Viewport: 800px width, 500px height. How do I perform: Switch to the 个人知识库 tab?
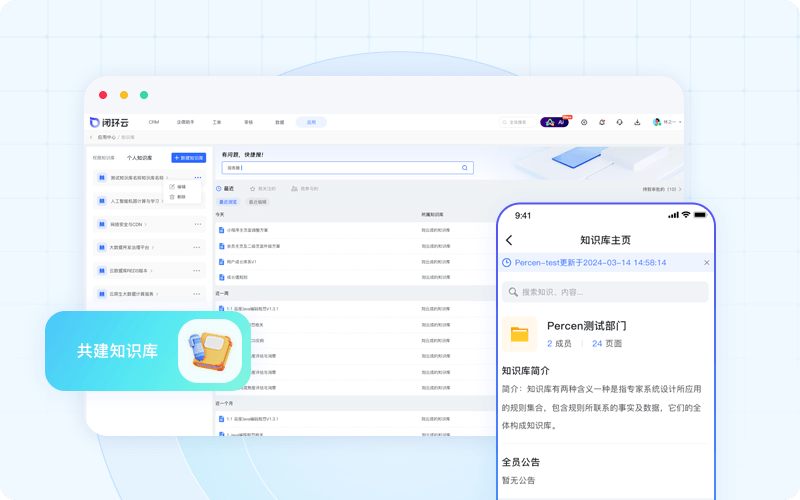pos(139,158)
